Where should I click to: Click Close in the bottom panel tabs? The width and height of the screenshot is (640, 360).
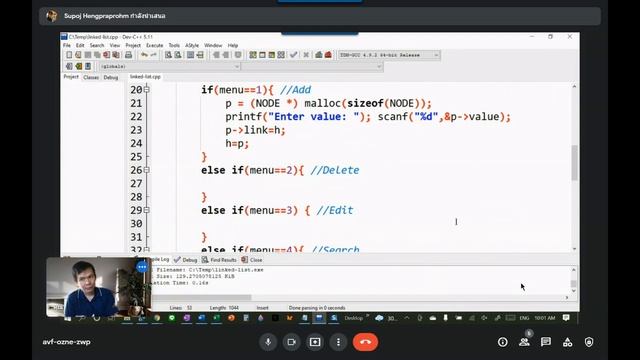pos(252,260)
